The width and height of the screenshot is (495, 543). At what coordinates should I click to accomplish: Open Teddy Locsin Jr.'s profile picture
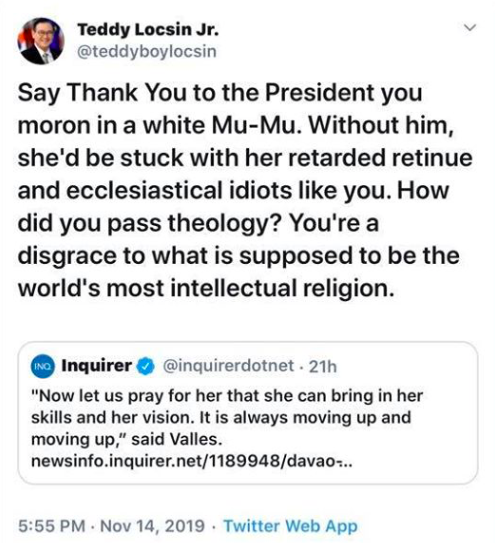pos(41,41)
